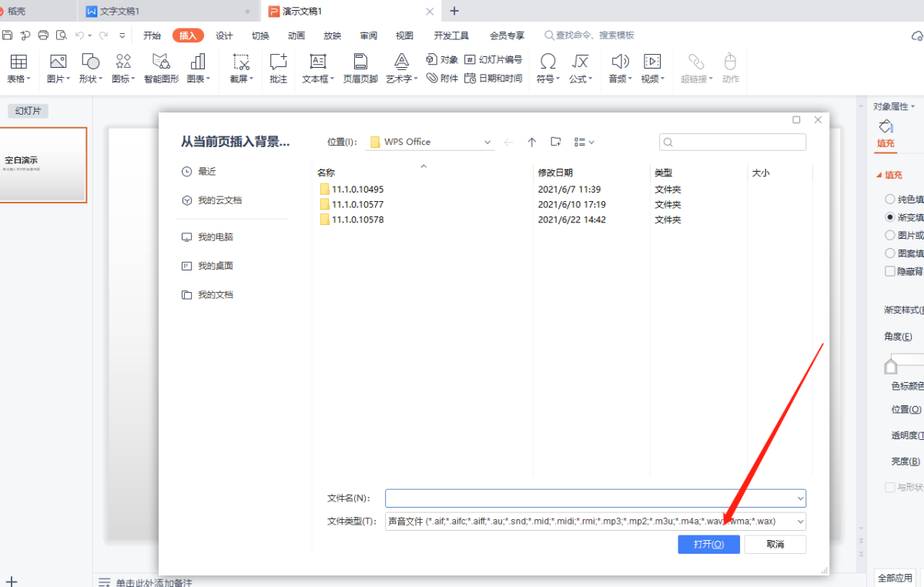Enable hide background graphics checkbox

[890, 271]
